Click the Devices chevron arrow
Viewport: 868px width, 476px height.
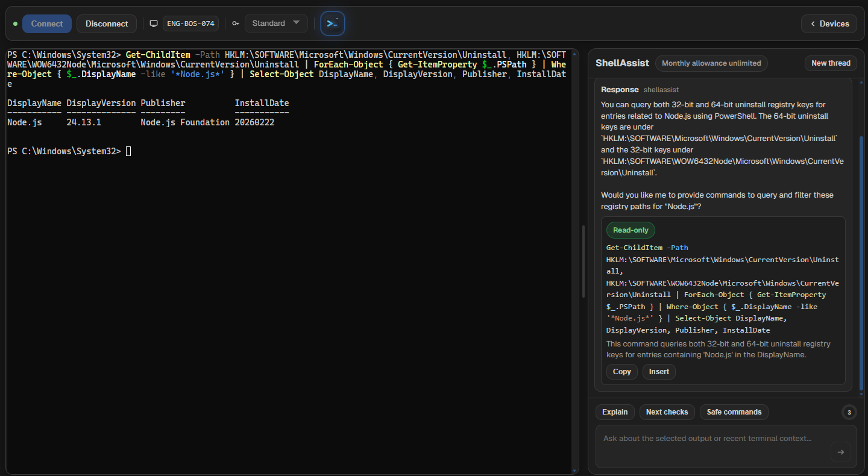813,23
